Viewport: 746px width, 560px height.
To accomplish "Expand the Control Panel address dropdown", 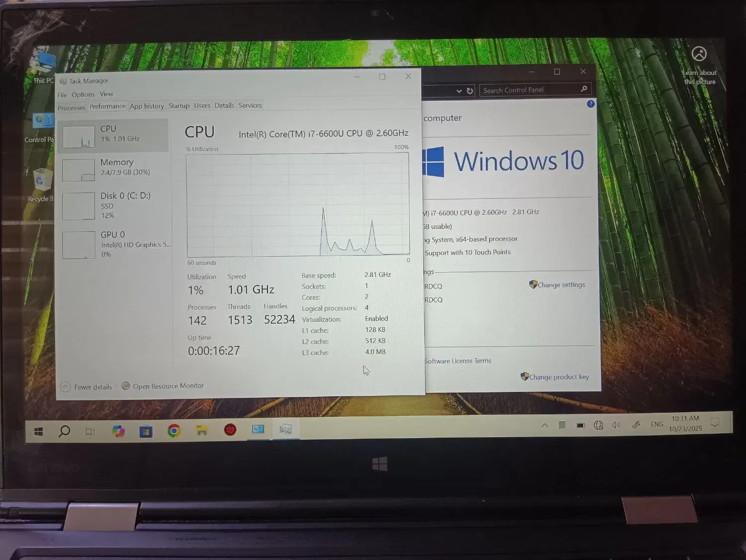I will (x=459, y=92).
